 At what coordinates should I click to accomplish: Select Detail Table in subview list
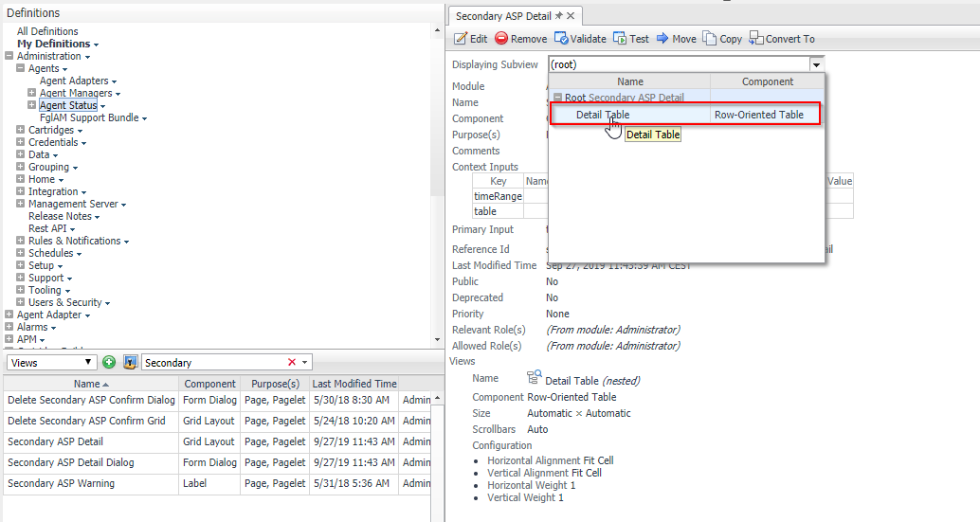click(603, 115)
